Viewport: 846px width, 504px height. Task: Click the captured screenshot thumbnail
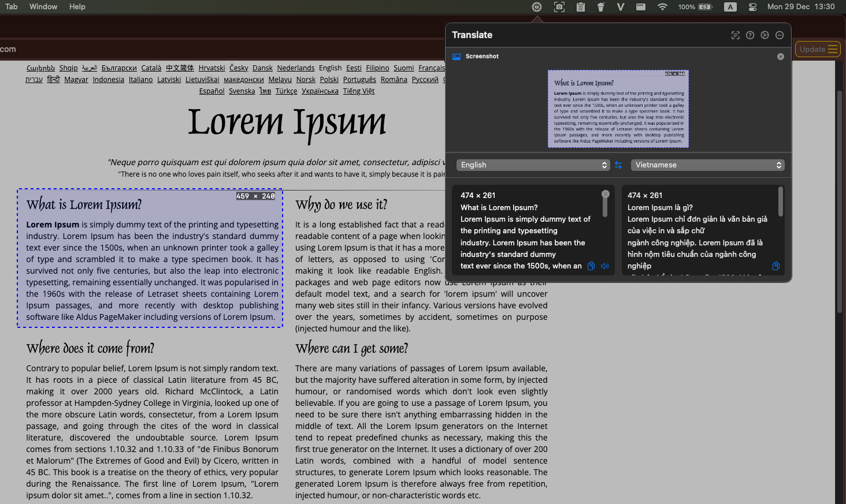(x=618, y=109)
